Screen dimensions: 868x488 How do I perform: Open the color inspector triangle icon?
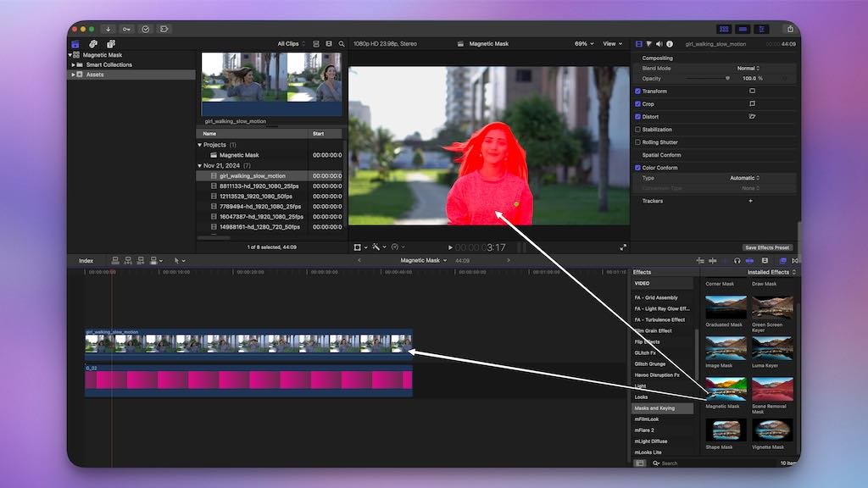pos(648,44)
